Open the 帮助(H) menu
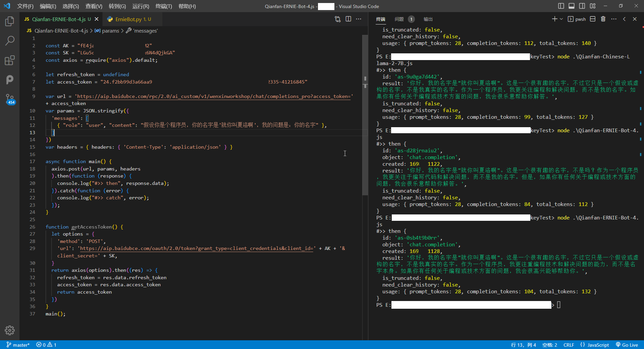The height and width of the screenshot is (349, 644). [187, 6]
